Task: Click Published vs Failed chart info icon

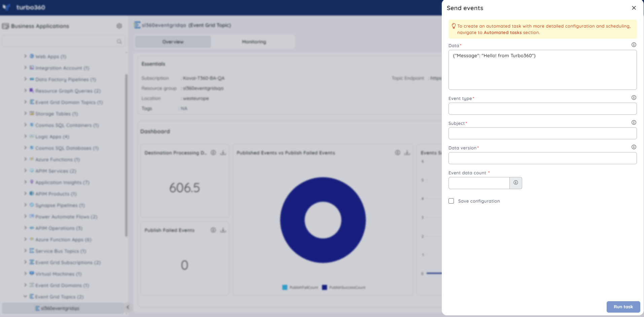Action: coord(397,152)
